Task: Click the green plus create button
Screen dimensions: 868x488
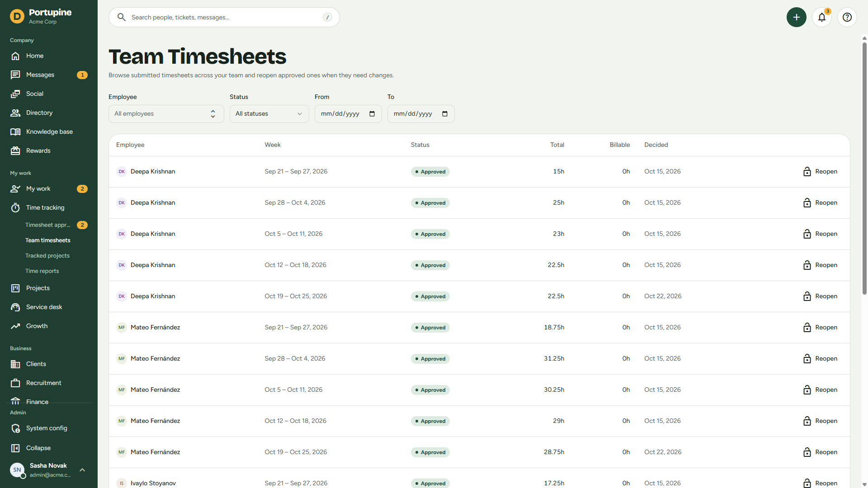Action: tap(797, 17)
